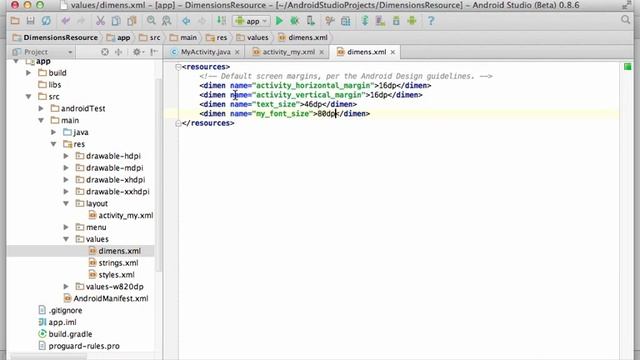Click the main breadcrumb
Screen dimensions: 640x360
point(184,38)
